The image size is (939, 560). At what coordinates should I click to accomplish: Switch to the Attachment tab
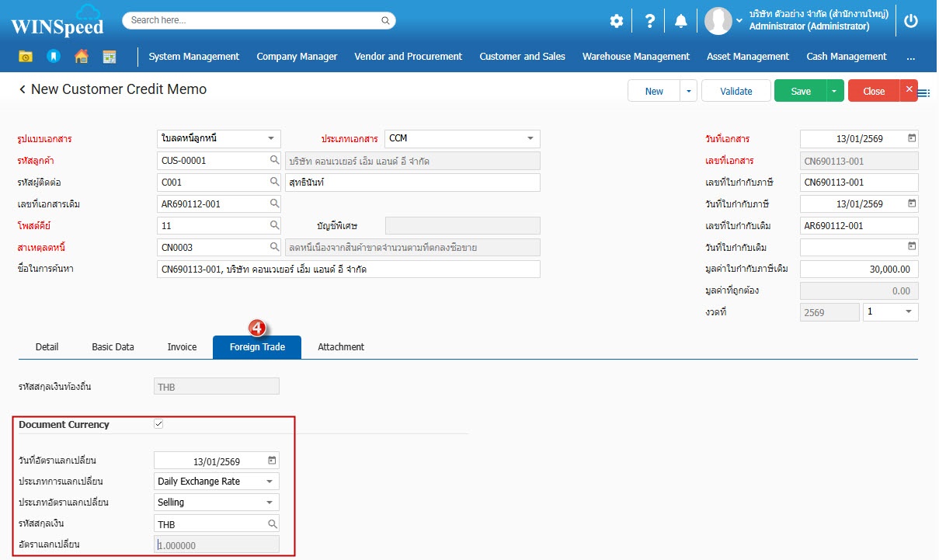pos(341,347)
